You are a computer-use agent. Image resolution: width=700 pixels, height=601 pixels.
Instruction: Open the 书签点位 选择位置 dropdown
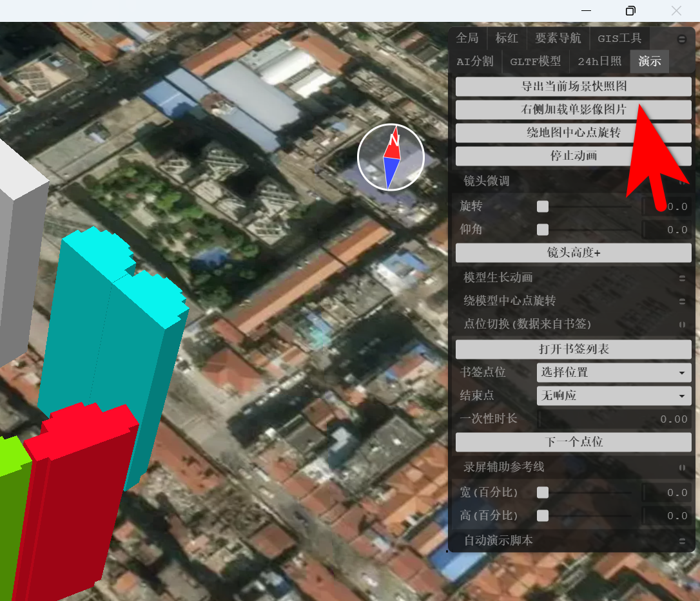[614, 372]
